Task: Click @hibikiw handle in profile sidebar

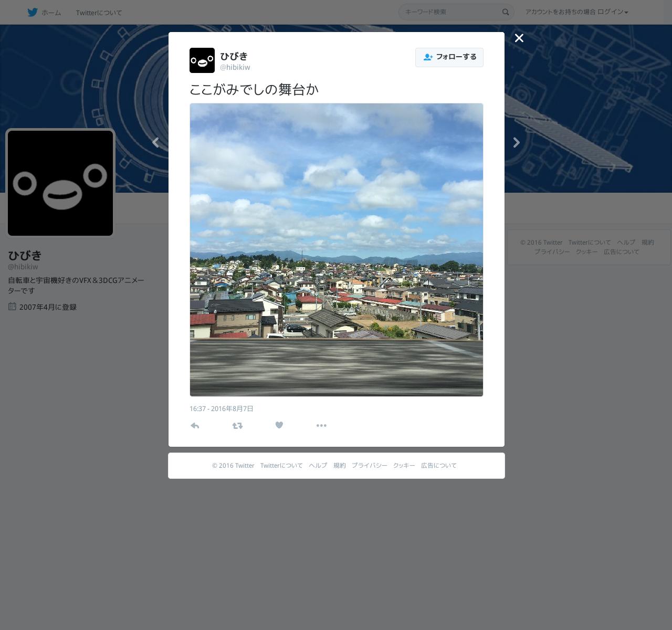Action: tap(23, 267)
